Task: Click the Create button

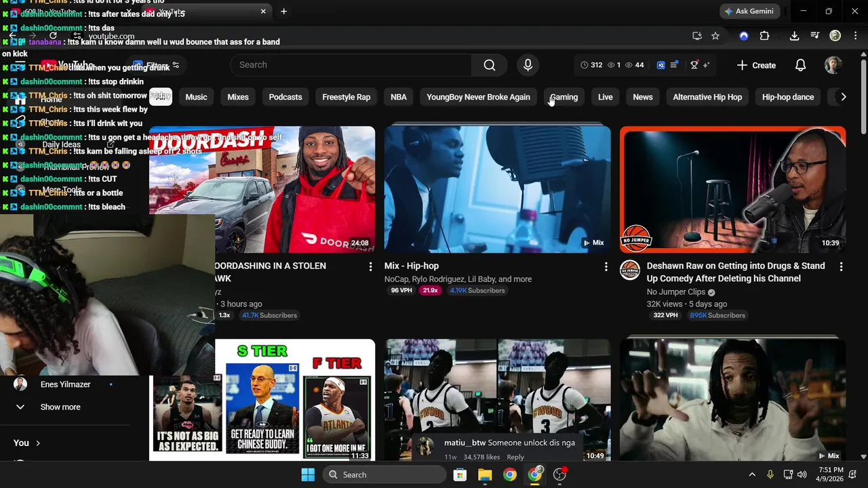Action: (756, 65)
